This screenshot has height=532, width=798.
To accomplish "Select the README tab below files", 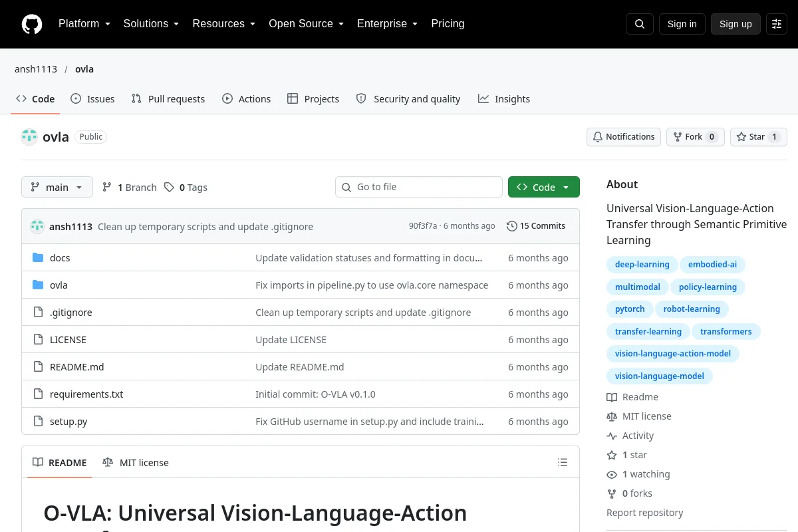I will pos(60,463).
